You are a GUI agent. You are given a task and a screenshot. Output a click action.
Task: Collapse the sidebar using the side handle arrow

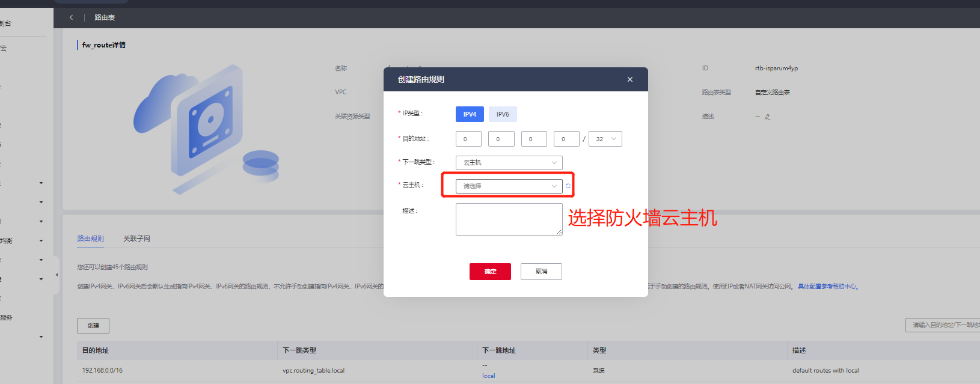[x=57, y=275]
